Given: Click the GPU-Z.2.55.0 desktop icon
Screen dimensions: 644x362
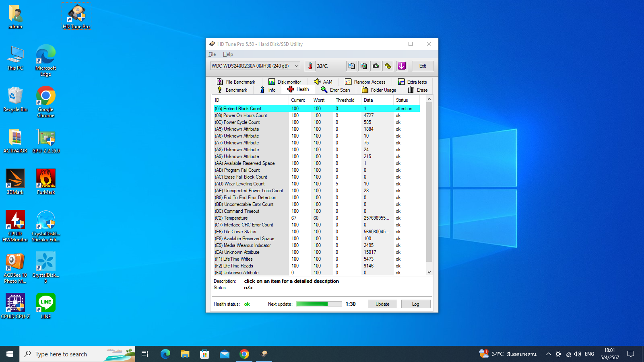Looking at the screenshot, I should tap(46, 141).
